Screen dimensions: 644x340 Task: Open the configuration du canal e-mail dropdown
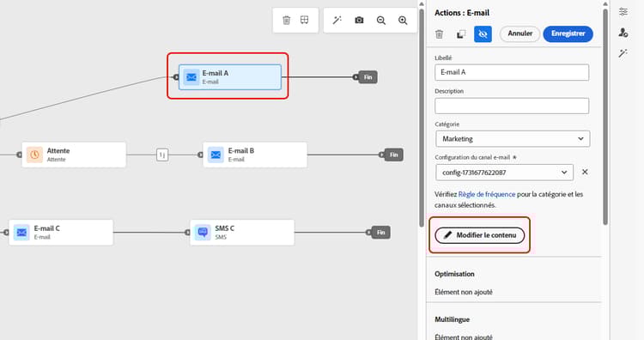click(x=504, y=173)
